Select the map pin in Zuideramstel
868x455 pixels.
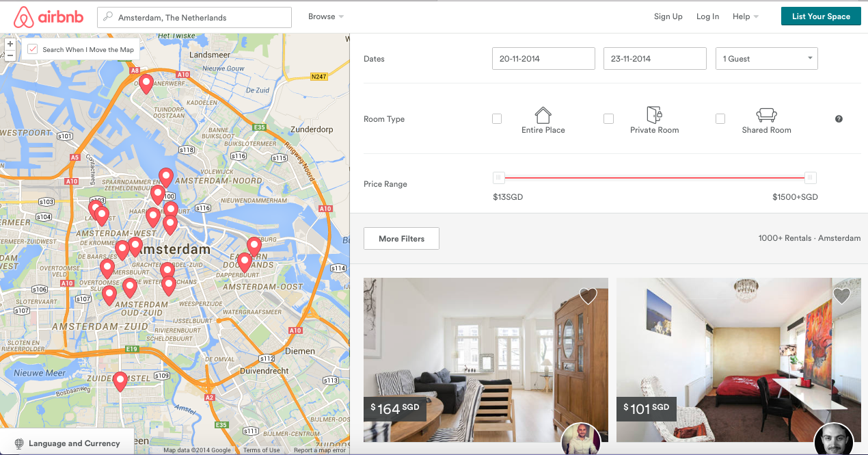(x=120, y=381)
